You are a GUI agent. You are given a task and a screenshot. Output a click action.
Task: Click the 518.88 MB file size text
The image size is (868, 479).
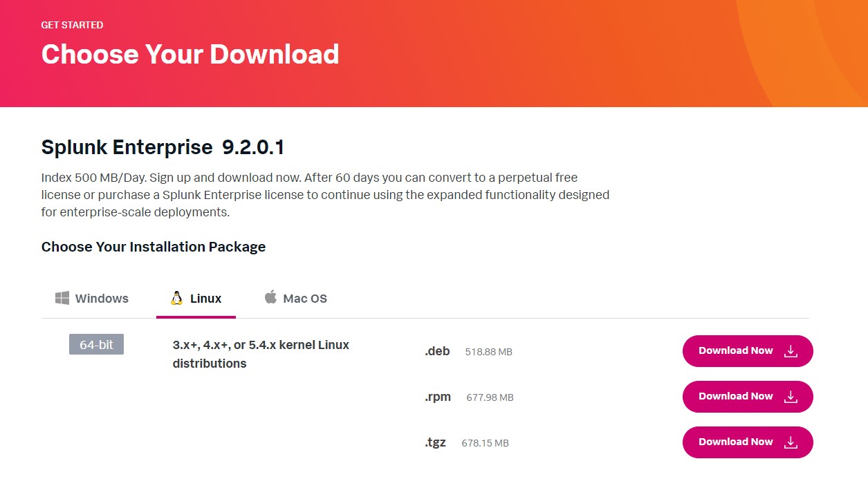488,352
